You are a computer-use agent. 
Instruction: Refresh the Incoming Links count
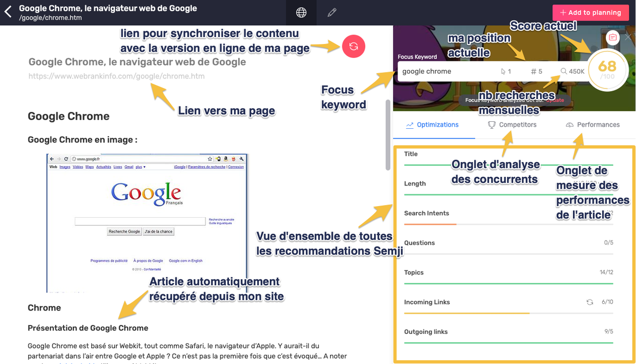[589, 302]
